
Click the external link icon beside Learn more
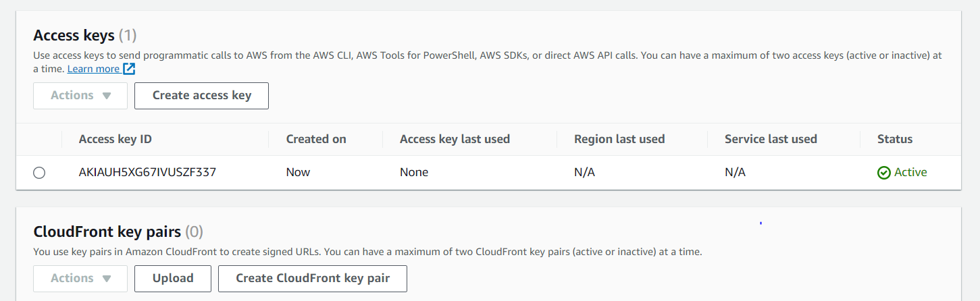[129, 69]
